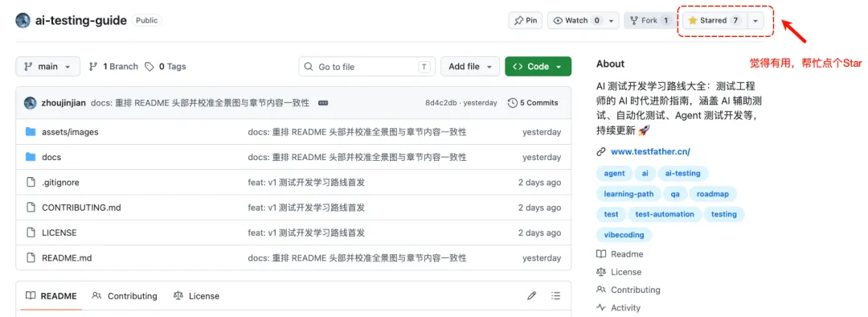Screen dimensions: 868x317
Task: Open the .gitignore file
Action: tap(60, 183)
